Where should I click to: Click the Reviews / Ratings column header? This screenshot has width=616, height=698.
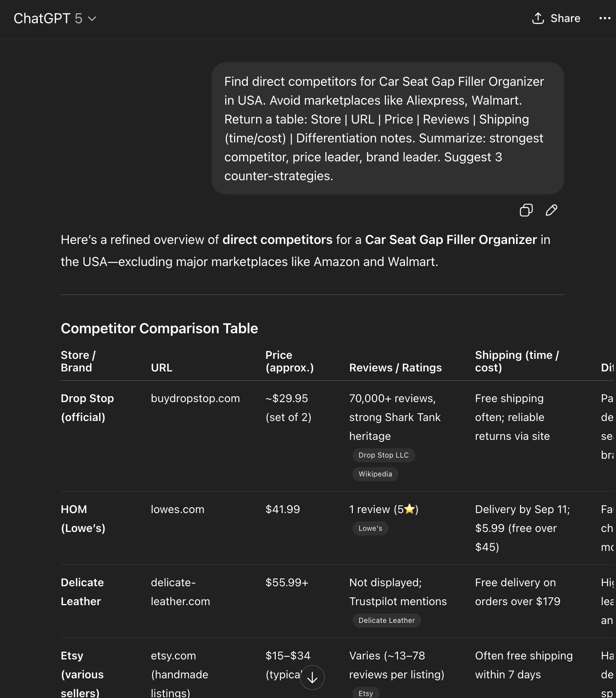[x=395, y=367]
